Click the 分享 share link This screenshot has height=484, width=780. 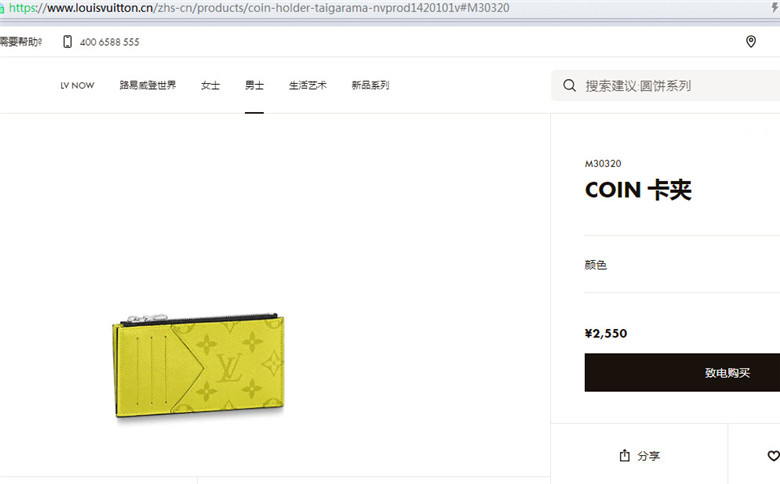tap(648, 456)
